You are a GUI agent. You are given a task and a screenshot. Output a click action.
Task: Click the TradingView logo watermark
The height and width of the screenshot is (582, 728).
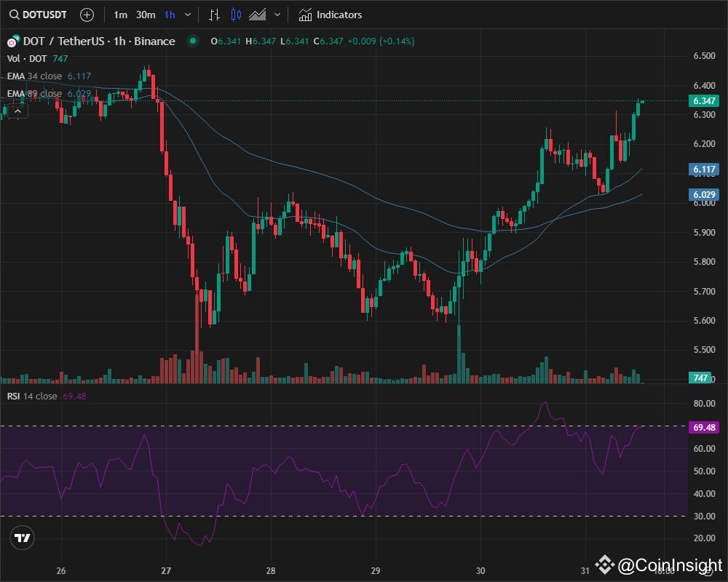click(21, 538)
